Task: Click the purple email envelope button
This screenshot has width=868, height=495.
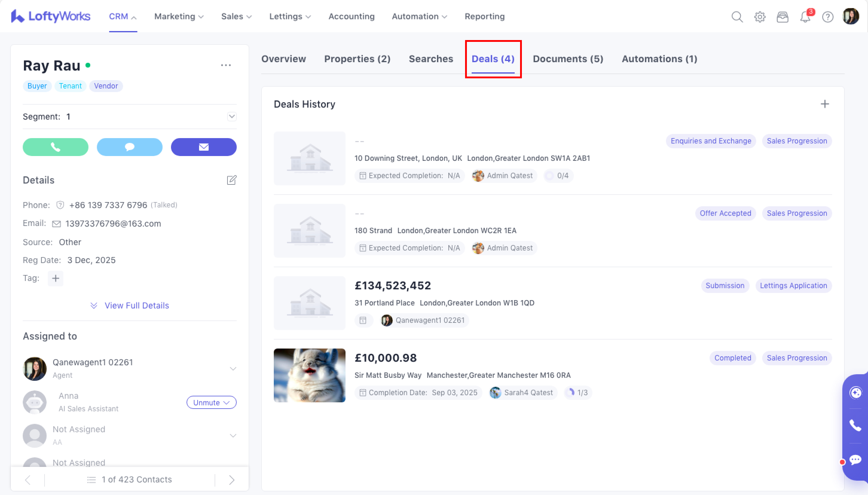Action: tap(204, 147)
